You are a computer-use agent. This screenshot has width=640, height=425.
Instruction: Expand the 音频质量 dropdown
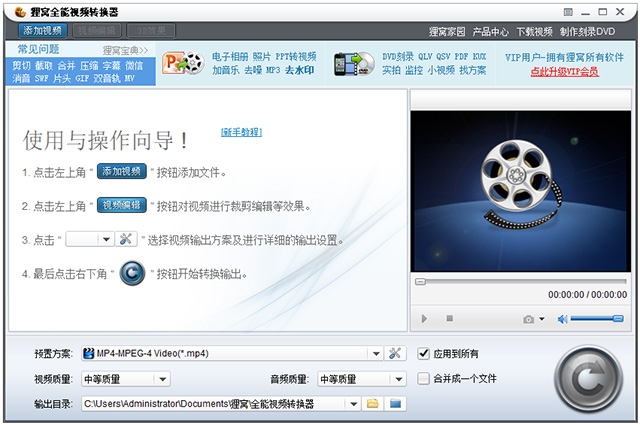tap(399, 379)
